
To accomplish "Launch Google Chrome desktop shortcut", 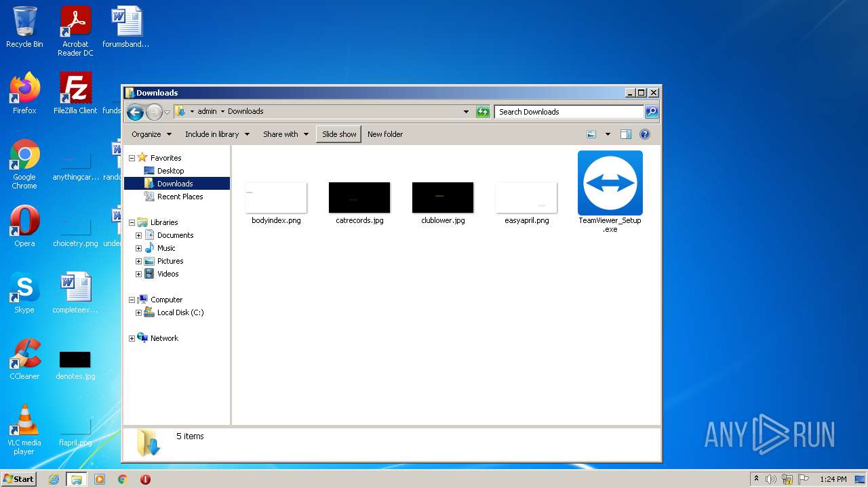I will pos(24,165).
